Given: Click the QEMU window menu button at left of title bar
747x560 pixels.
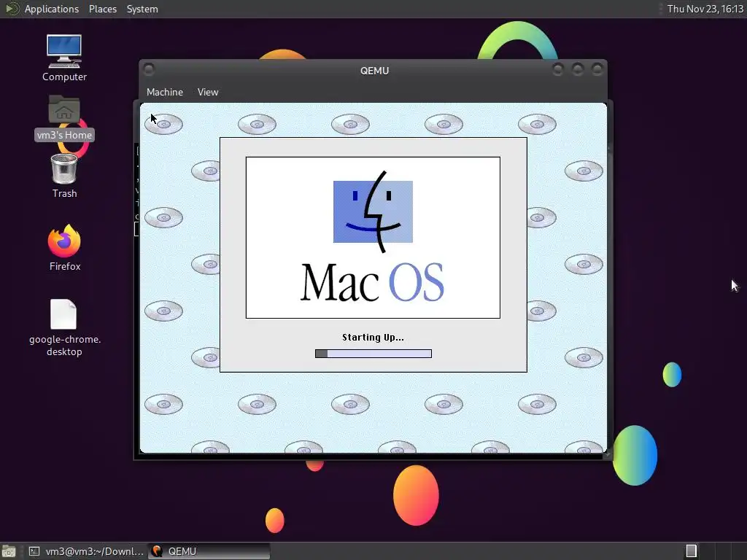Looking at the screenshot, I should (x=149, y=69).
